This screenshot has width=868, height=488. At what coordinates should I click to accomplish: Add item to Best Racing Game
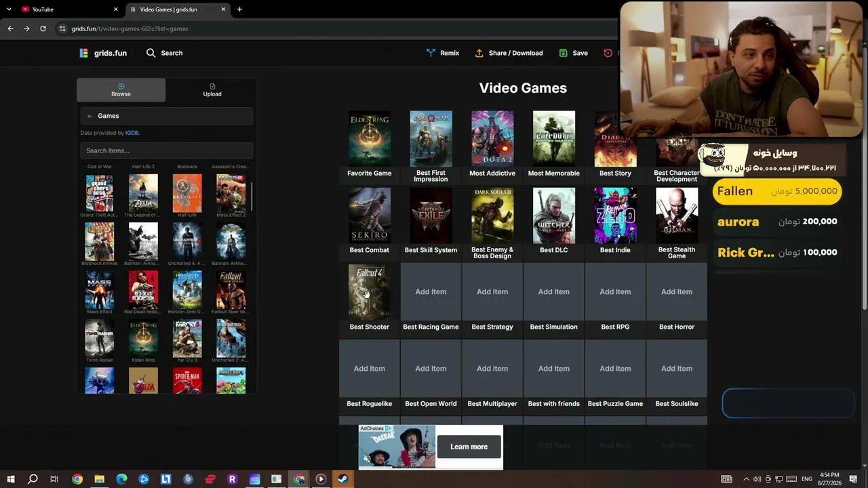[x=431, y=291]
